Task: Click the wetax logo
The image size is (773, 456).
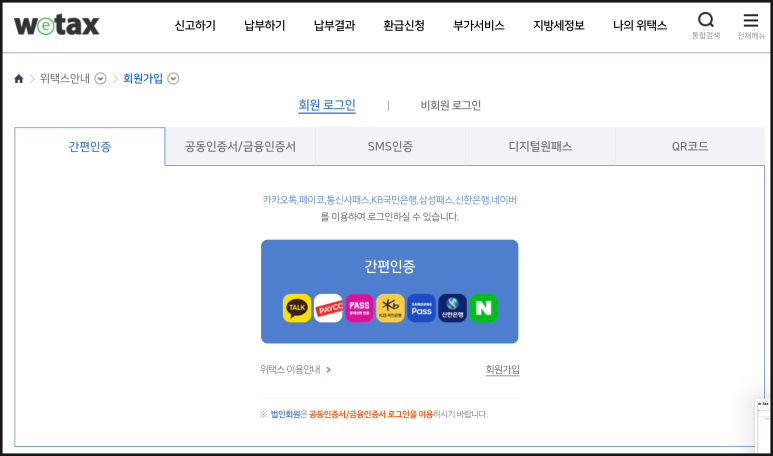Action: point(57,25)
